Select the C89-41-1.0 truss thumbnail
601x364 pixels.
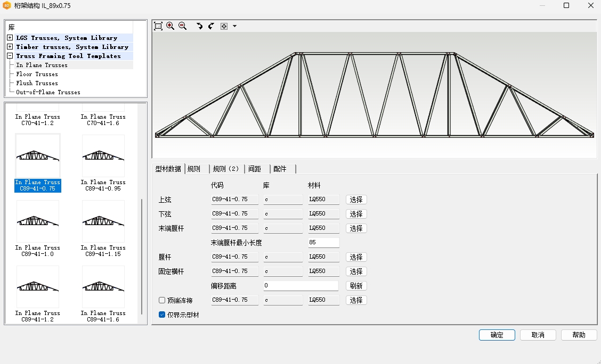coord(37,221)
